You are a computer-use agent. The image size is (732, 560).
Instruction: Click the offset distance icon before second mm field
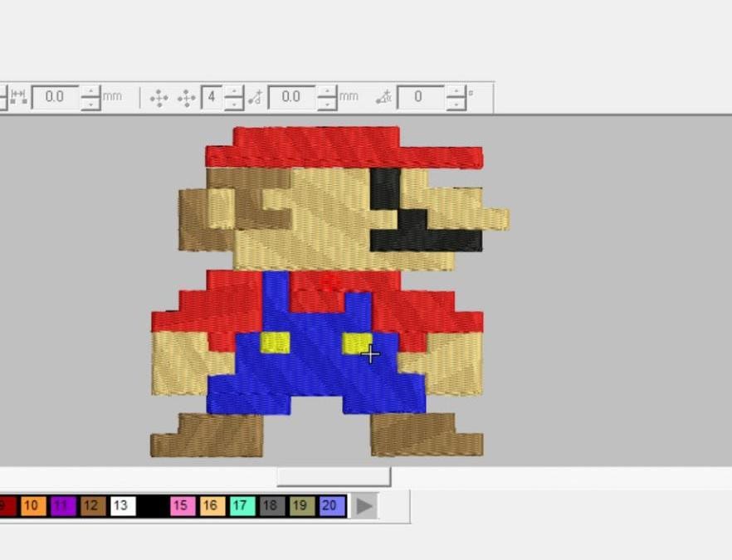pos(256,97)
